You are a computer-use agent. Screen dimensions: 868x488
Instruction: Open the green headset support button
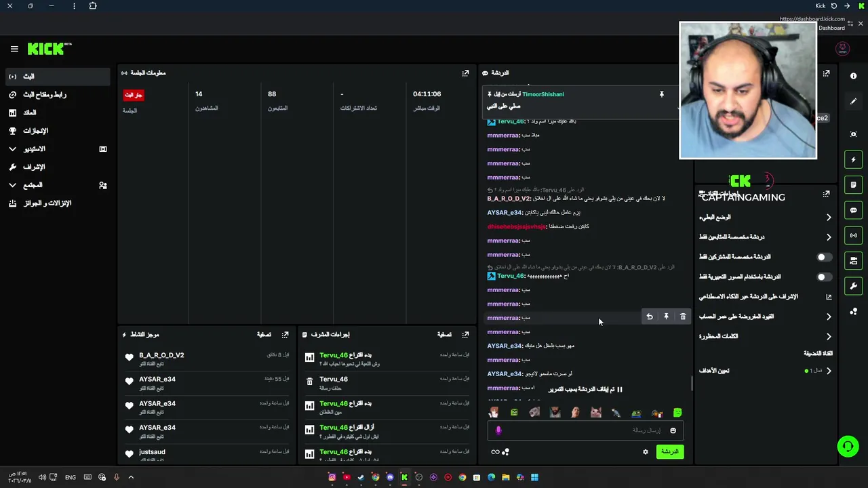coord(848,446)
